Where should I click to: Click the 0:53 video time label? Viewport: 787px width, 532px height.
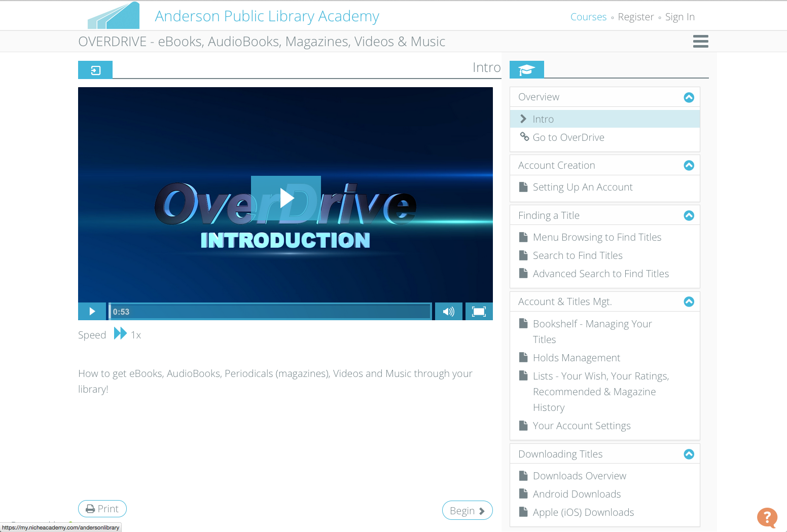[121, 312]
